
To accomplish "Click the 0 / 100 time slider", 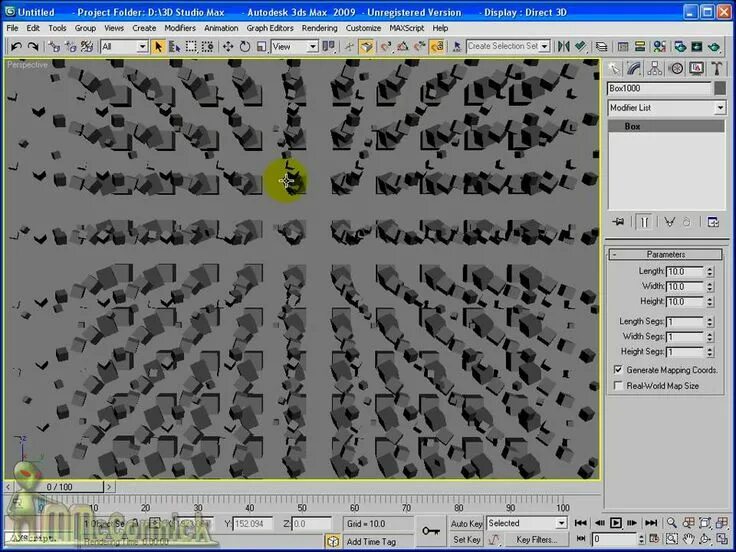I will (59, 487).
